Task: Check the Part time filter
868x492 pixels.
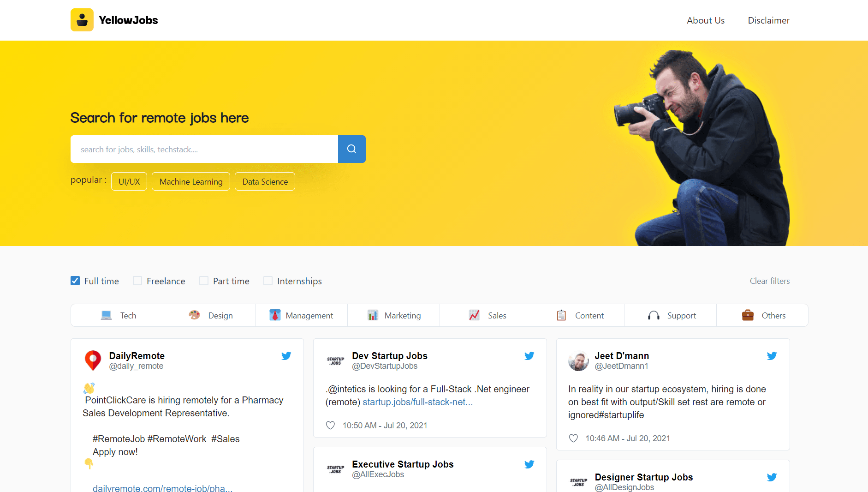Action: pos(204,281)
